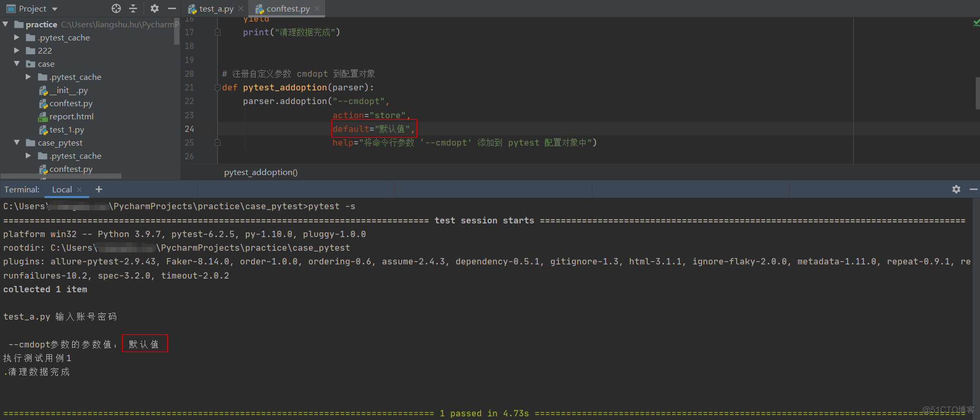
Task: Expand .pytest_cache arrow inside case folder
Action: tap(28, 77)
